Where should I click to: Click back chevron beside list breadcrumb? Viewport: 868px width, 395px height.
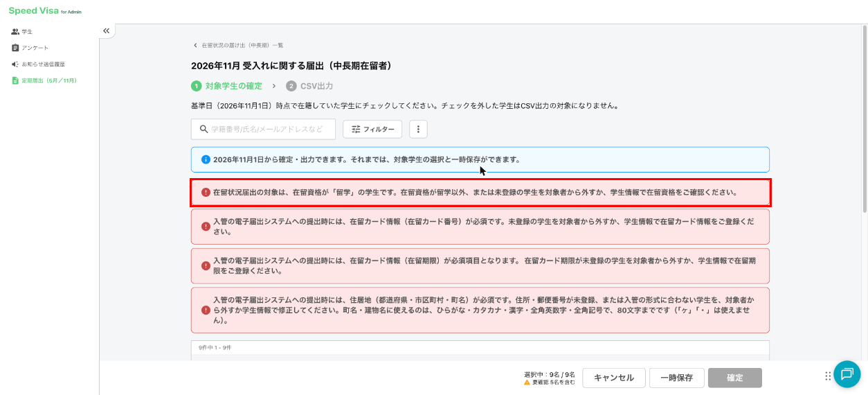(x=195, y=45)
